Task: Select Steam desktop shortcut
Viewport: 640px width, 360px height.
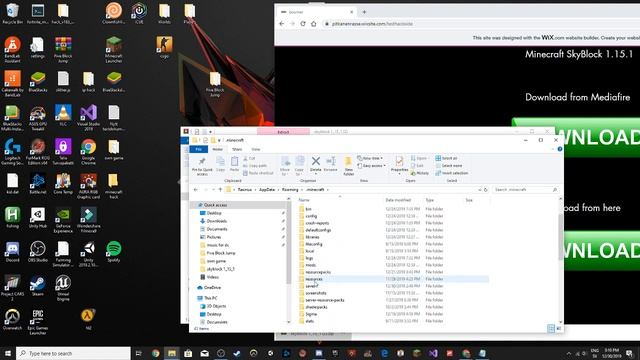Action: tap(38, 285)
